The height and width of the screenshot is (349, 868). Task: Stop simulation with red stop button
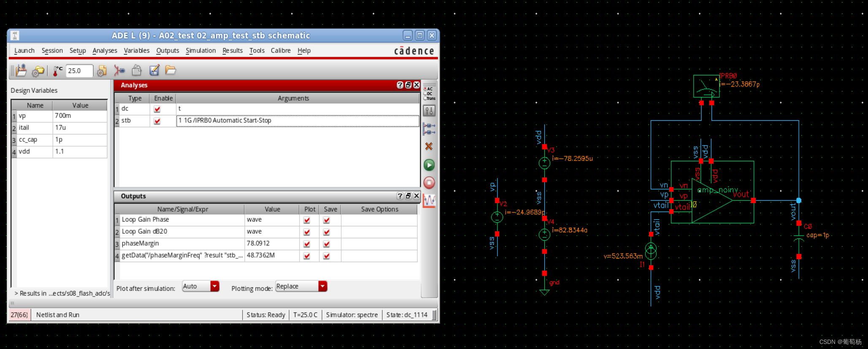tap(429, 183)
